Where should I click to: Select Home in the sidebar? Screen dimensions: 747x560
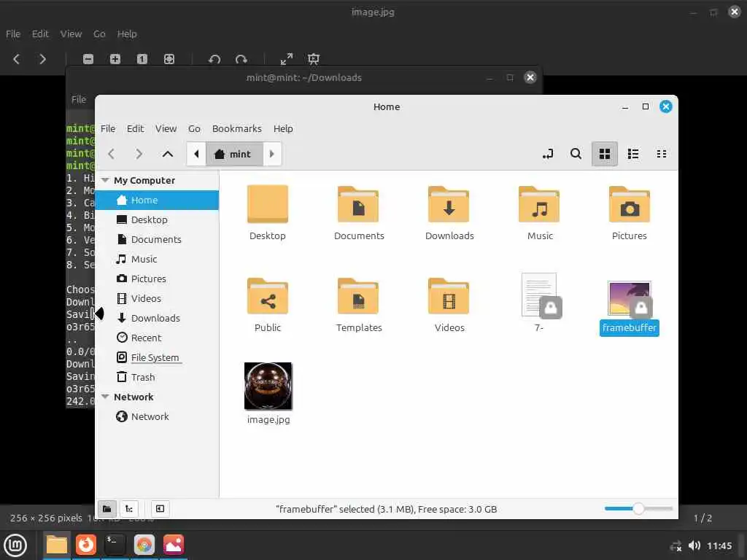click(x=158, y=200)
